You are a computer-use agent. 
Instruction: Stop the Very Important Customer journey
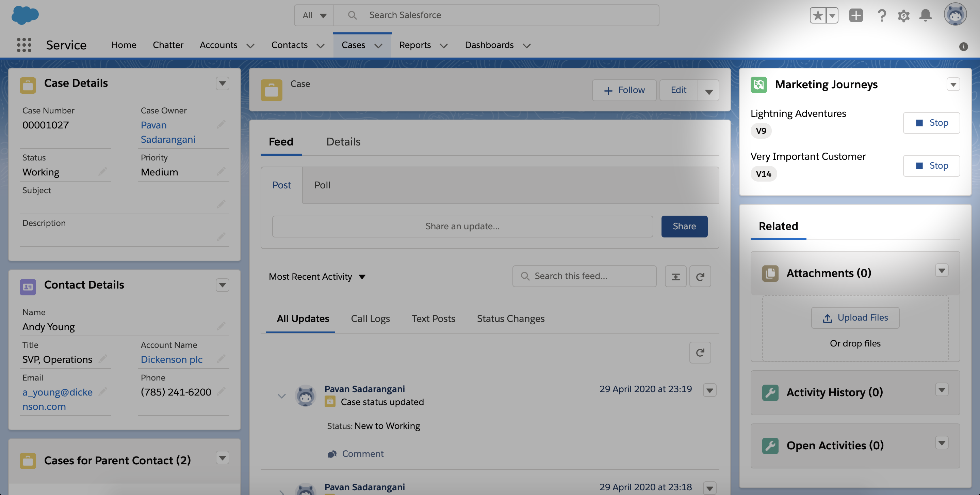click(931, 166)
